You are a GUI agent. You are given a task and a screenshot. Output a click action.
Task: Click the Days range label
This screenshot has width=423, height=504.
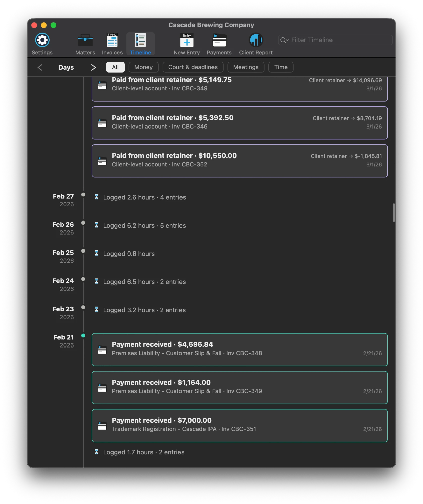[x=66, y=67]
